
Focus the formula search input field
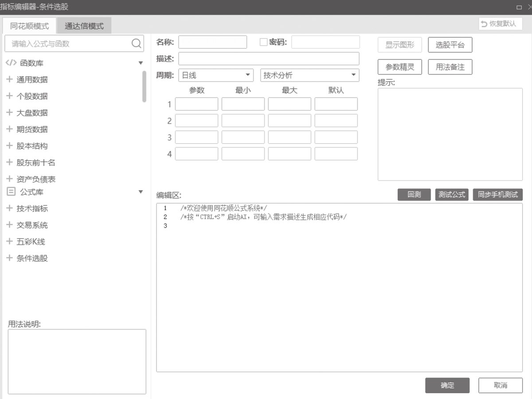[x=74, y=43]
